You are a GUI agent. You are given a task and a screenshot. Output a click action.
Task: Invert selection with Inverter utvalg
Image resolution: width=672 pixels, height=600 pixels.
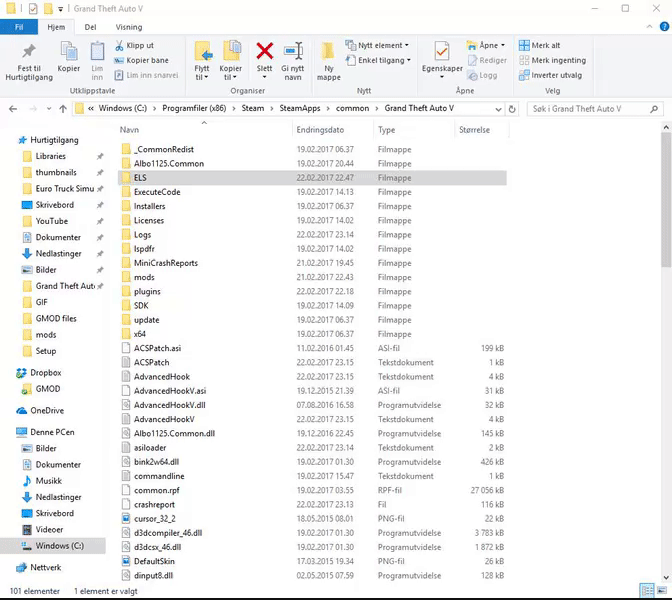(x=550, y=75)
